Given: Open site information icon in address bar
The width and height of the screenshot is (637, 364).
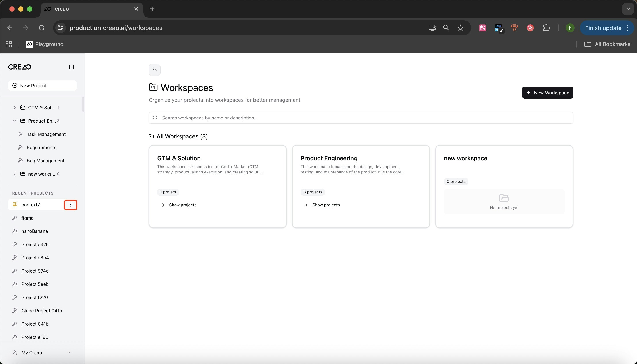Looking at the screenshot, I should [x=60, y=28].
